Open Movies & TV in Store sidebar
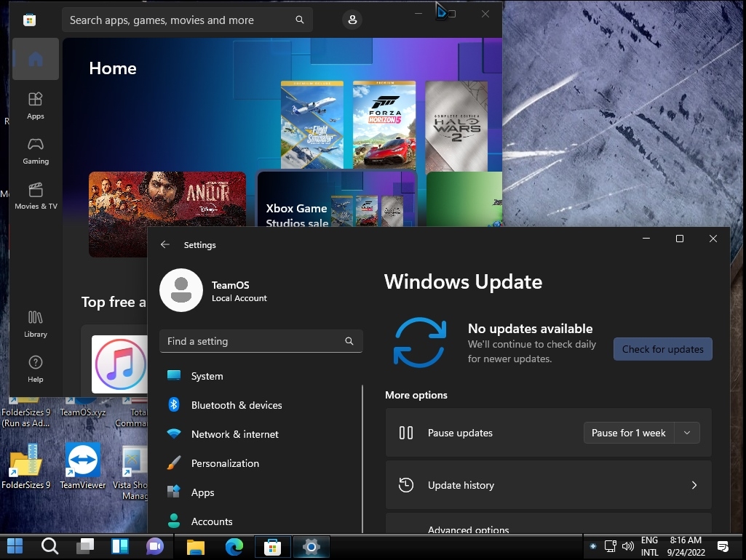Screen dimensions: 746x560 click(36, 195)
